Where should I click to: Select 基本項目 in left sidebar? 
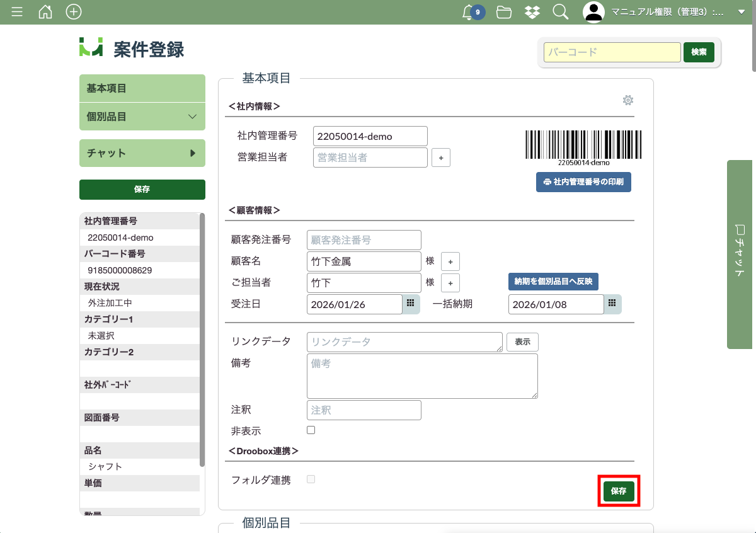click(x=142, y=89)
